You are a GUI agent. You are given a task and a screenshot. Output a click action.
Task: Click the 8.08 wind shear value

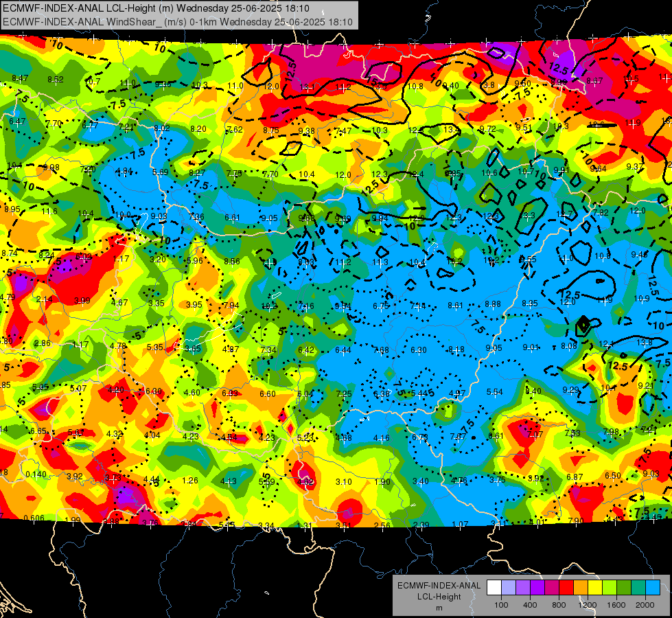pyautogui.click(x=569, y=345)
